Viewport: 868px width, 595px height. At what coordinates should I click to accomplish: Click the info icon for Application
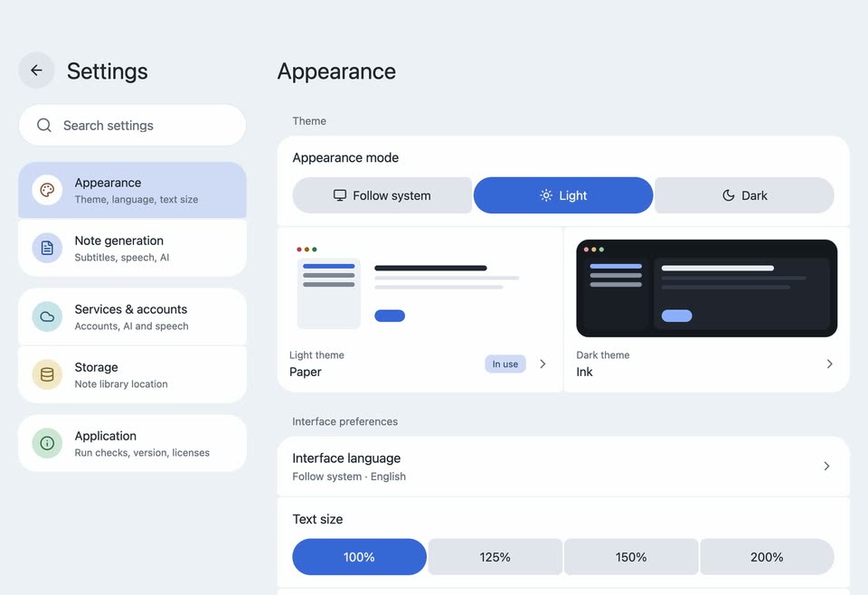click(47, 443)
